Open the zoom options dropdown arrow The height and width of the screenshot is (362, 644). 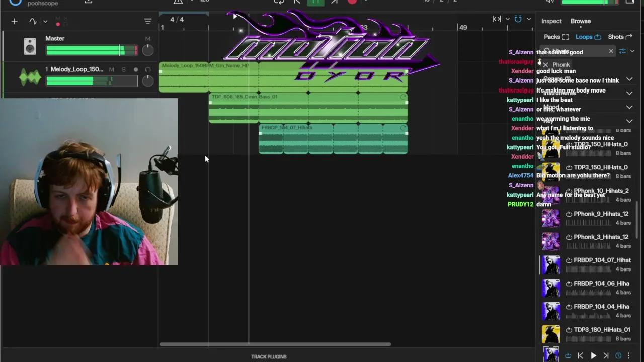[507, 19]
